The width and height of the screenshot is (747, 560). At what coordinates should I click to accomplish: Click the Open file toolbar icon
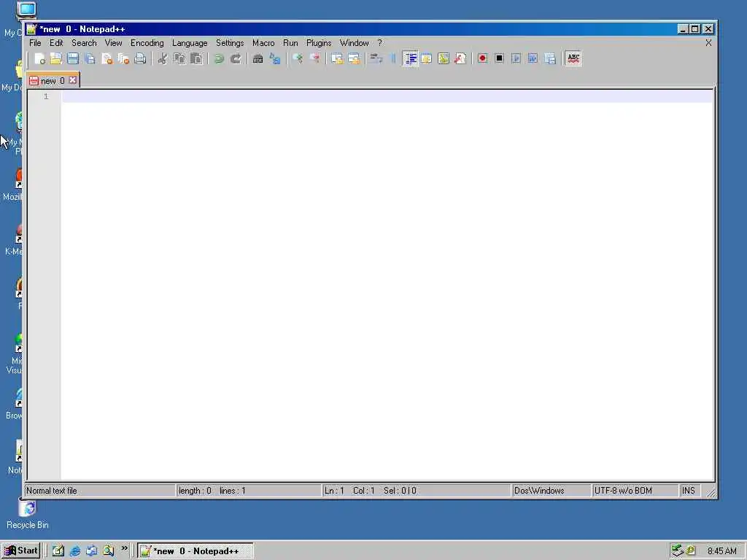[x=56, y=58]
